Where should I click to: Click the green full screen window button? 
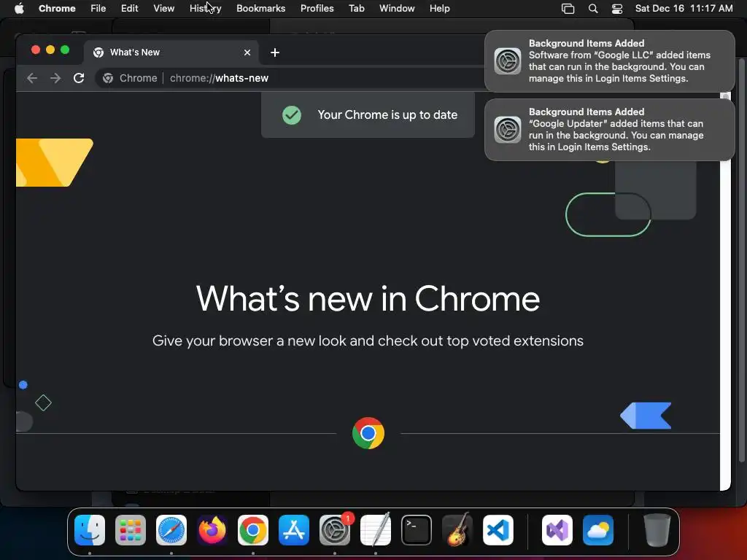pyautogui.click(x=65, y=50)
